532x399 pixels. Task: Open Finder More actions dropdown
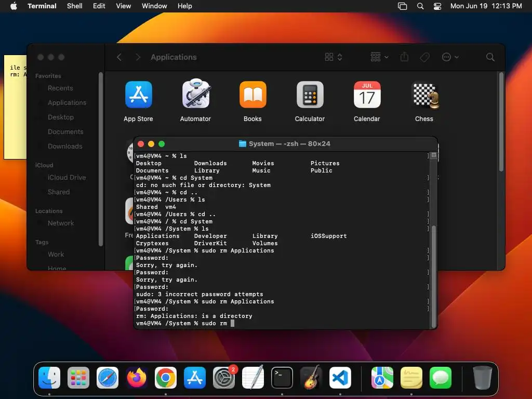[x=450, y=57]
